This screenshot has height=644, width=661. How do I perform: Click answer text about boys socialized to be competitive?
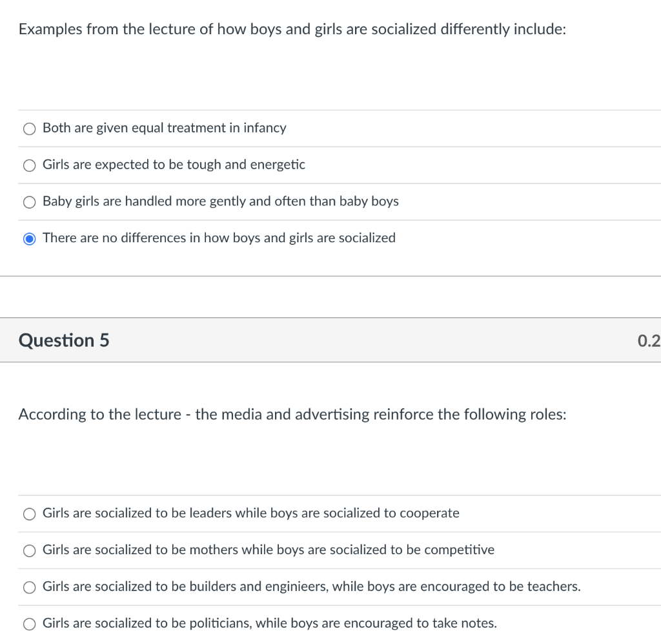pos(268,550)
